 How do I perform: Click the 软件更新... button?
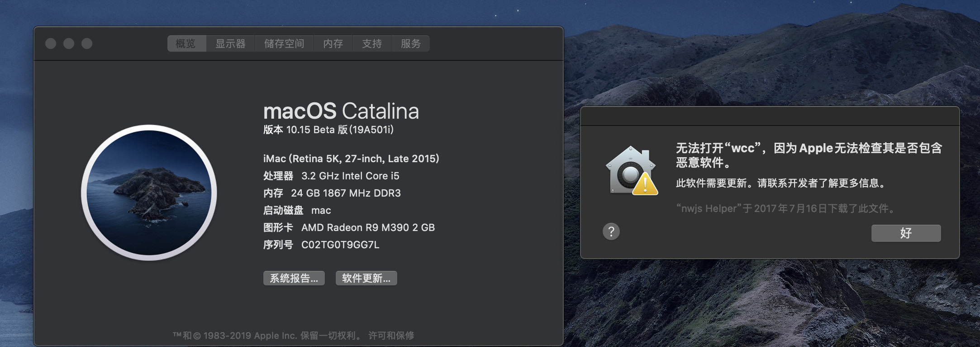(366, 278)
